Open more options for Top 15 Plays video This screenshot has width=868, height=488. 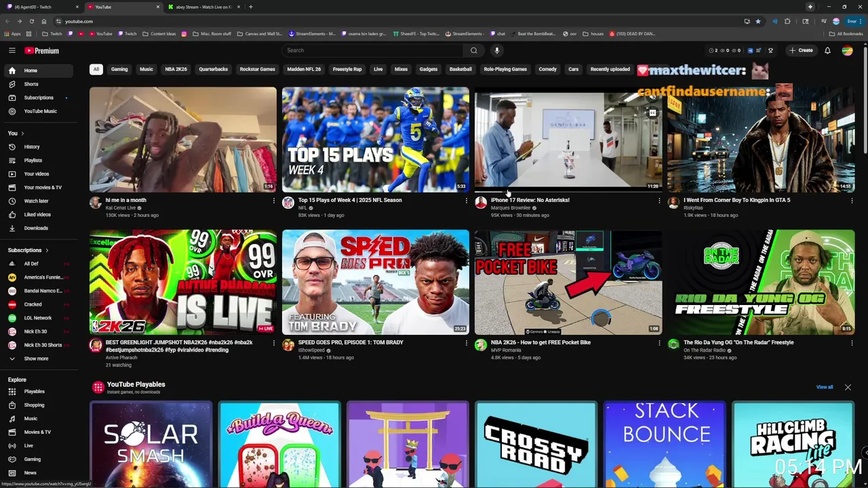coord(467,201)
